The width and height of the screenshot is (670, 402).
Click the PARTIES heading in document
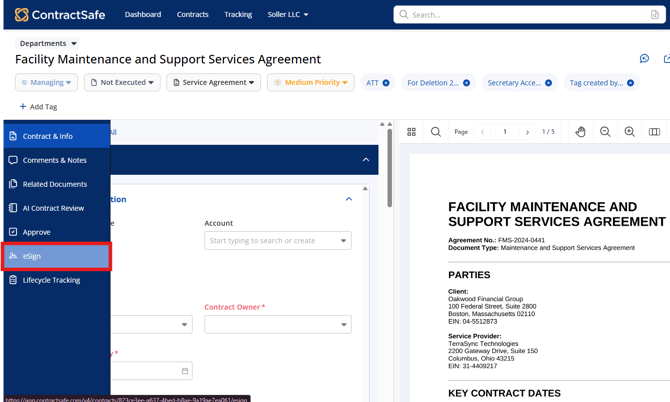click(469, 275)
